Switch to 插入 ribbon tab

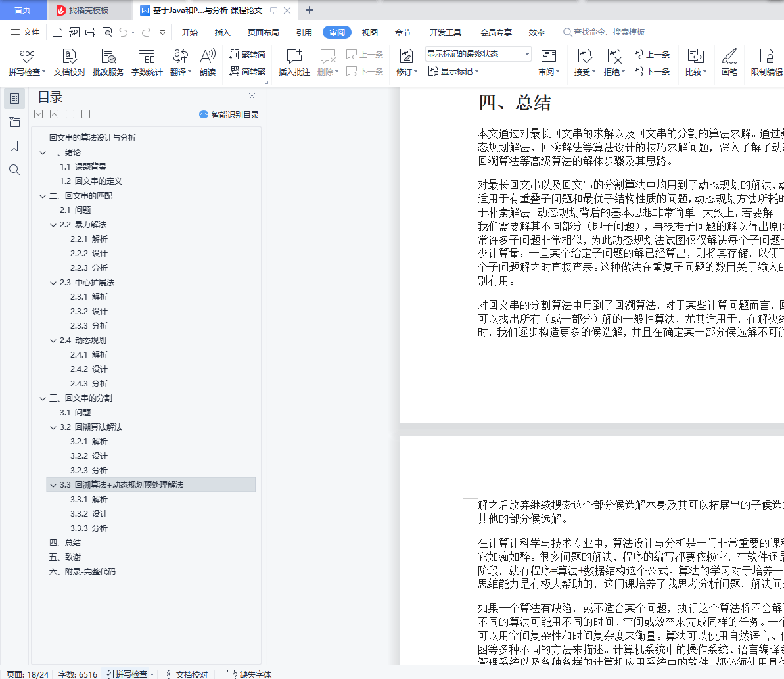(223, 32)
